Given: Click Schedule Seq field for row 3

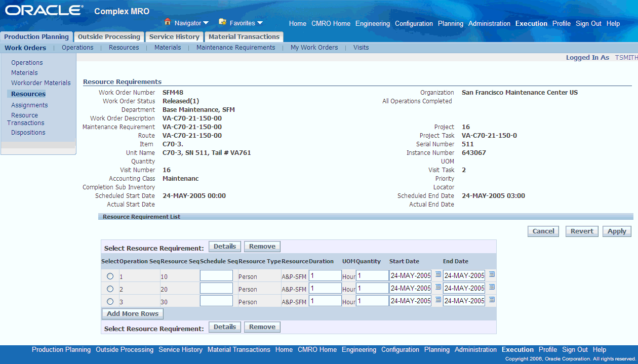Looking at the screenshot, I should [x=216, y=301].
